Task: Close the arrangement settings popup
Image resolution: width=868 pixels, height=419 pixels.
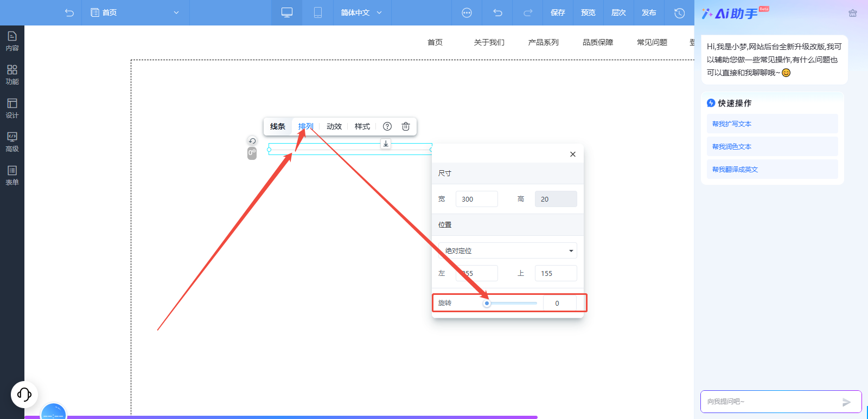Action: 573,154
